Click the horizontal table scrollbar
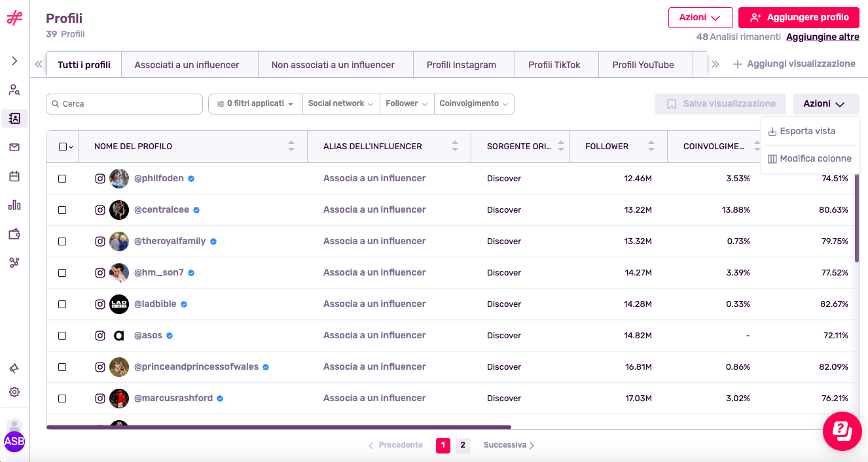The image size is (868, 462). click(x=278, y=427)
